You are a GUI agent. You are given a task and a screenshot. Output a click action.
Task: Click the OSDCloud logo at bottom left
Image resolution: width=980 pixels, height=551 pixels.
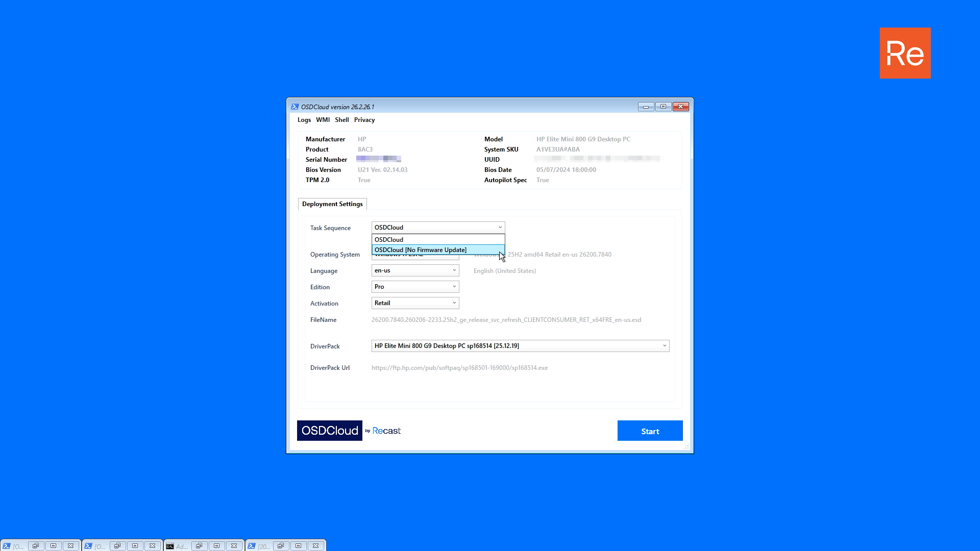coord(330,431)
